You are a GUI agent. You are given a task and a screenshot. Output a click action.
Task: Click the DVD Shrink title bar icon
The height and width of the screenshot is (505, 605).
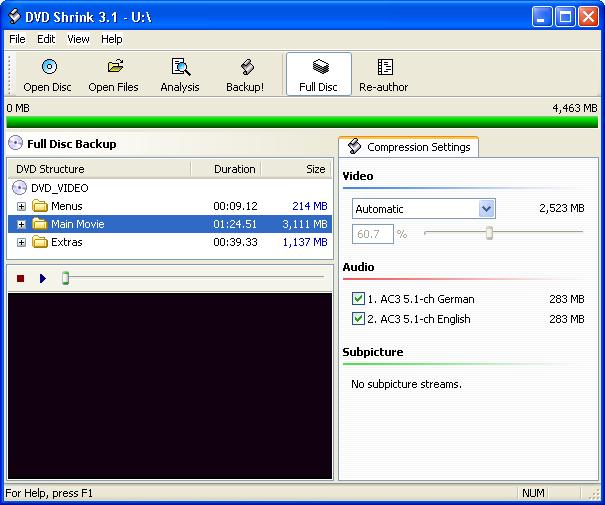coord(14,17)
